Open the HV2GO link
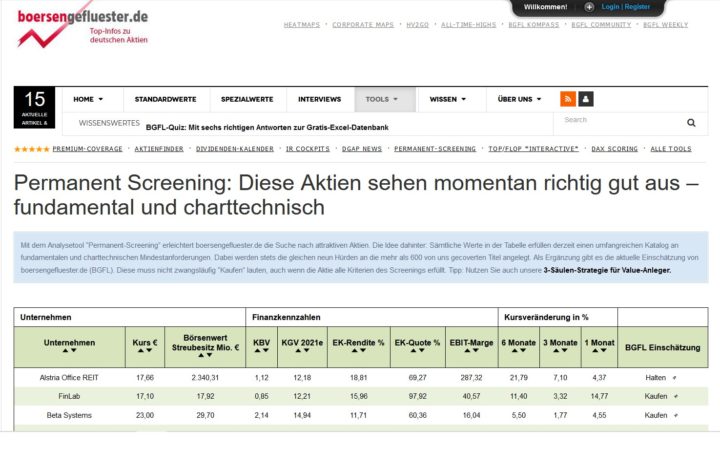 [417, 25]
